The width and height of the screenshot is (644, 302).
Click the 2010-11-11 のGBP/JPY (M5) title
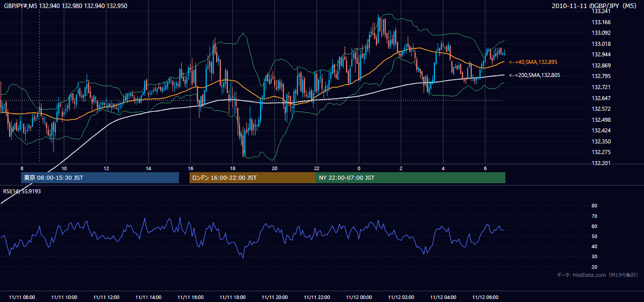point(595,6)
